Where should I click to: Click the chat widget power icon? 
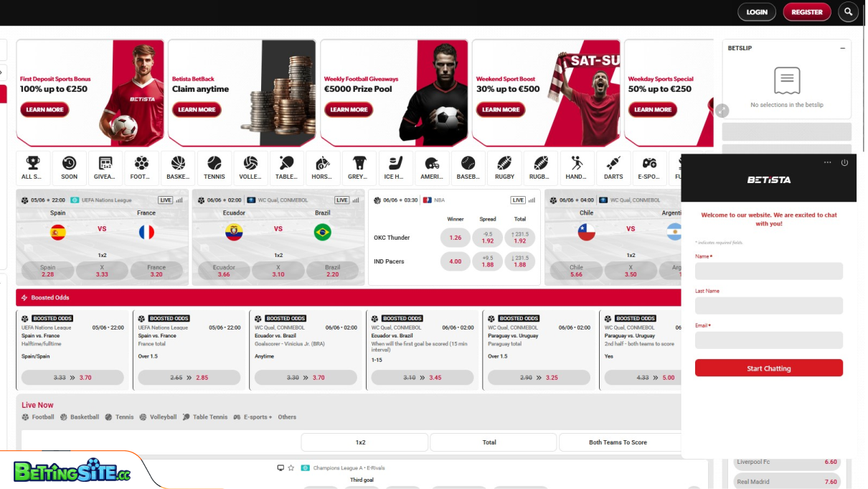click(x=844, y=163)
